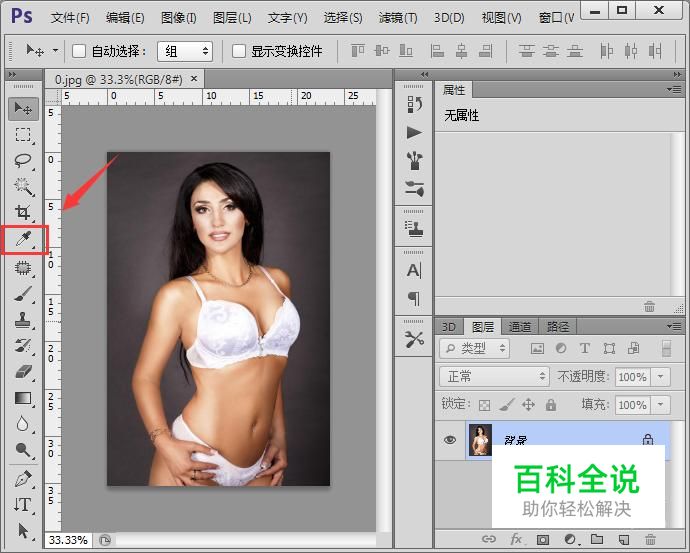The width and height of the screenshot is (690, 553).
Task: Click the 33.33% zoom field
Action: (68, 540)
